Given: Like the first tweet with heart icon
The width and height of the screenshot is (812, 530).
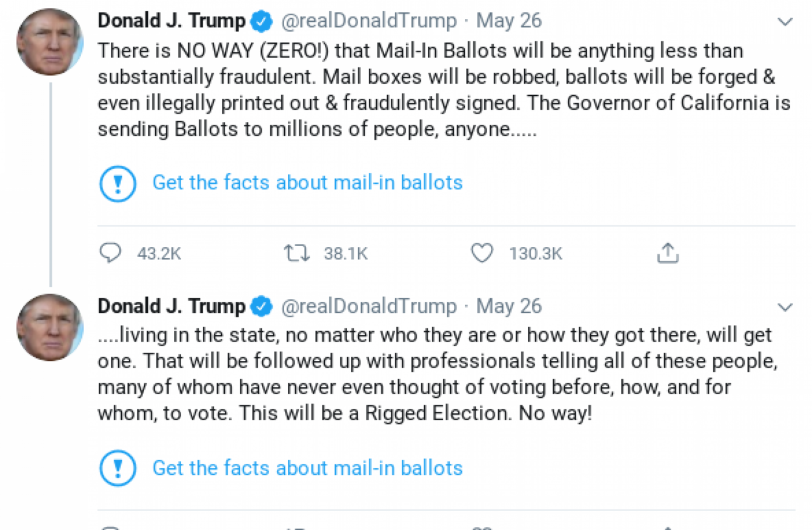Looking at the screenshot, I should [x=482, y=253].
